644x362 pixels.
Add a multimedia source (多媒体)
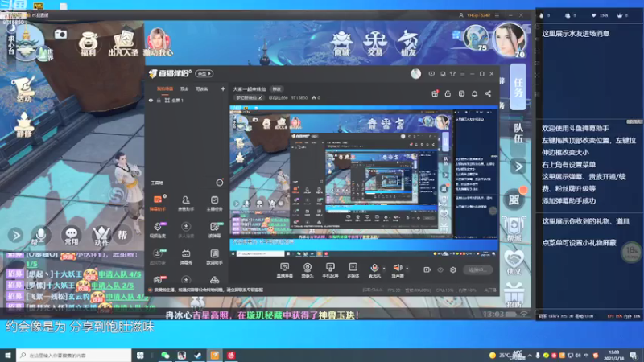tap(353, 270)
